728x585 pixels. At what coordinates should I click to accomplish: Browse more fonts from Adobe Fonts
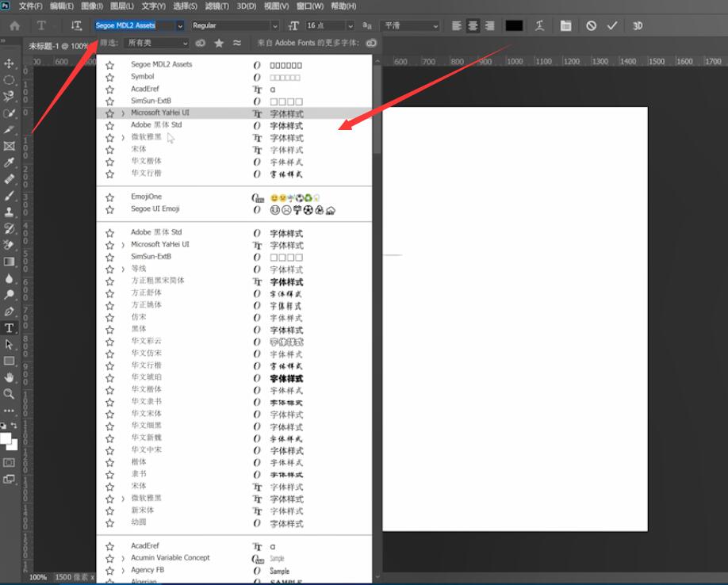371,43
